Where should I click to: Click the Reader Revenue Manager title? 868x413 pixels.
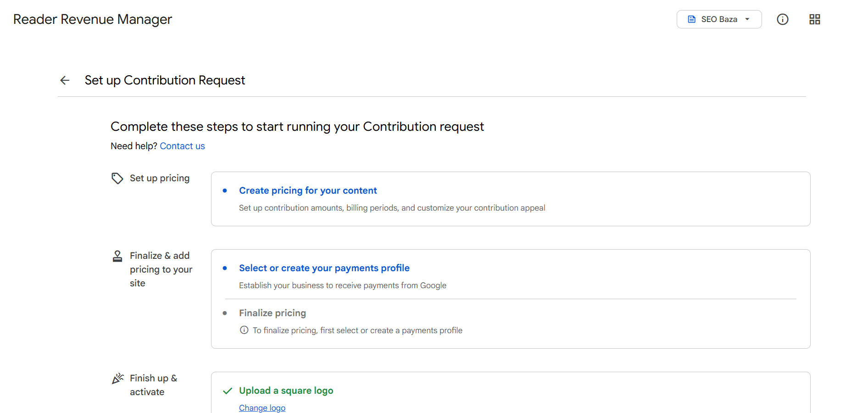(93, 19)
